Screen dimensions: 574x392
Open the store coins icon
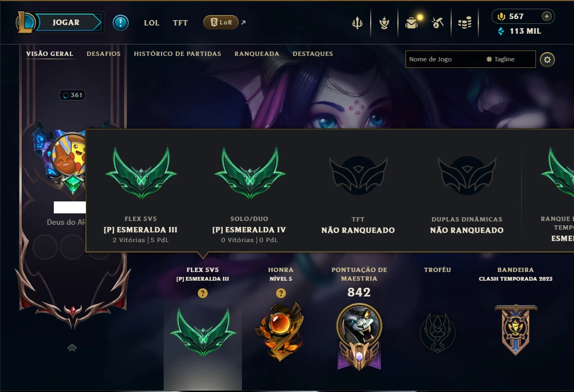pos(465,23)
